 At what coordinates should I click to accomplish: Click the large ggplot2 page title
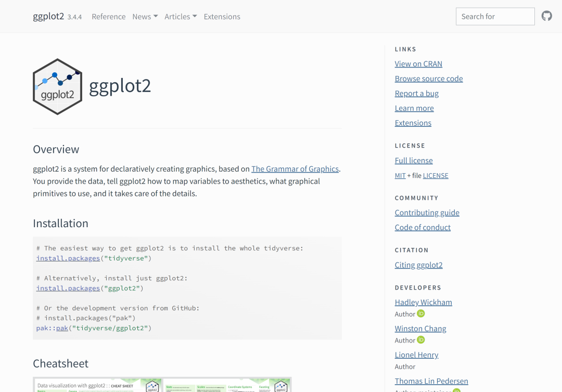[120, 86]
